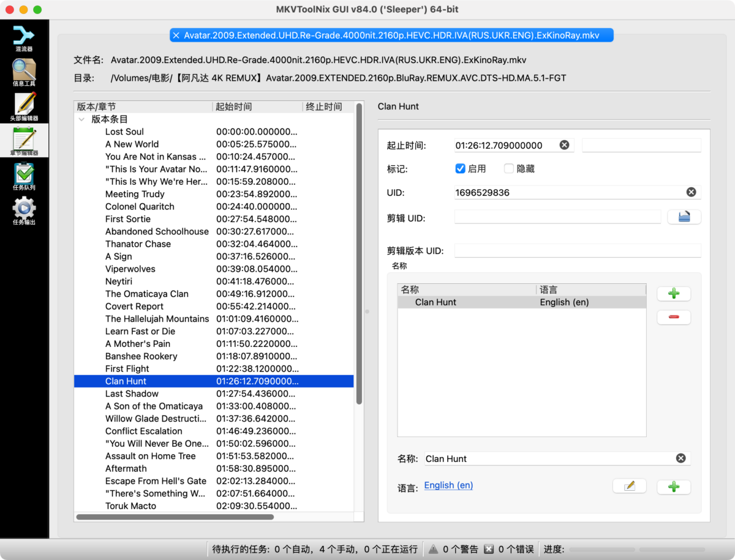Add another language with bottom plus button
This screenshot has width=735, height=560.
point(674,487)
